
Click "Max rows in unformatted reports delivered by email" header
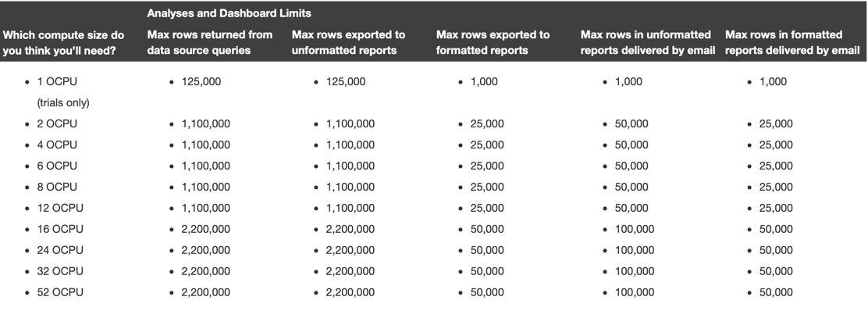coord(648,43)
